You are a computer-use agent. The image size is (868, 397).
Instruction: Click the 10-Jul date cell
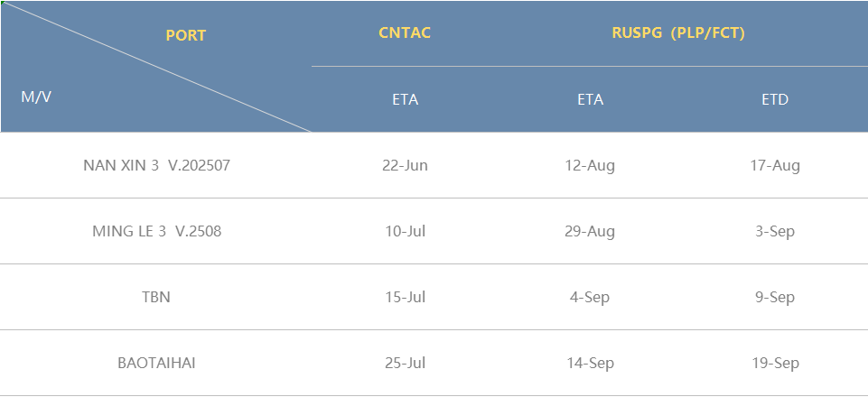(x=406, y=231)
